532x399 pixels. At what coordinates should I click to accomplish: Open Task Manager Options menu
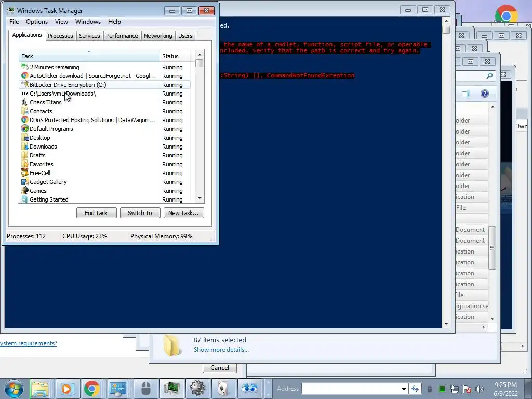(37, 22)
